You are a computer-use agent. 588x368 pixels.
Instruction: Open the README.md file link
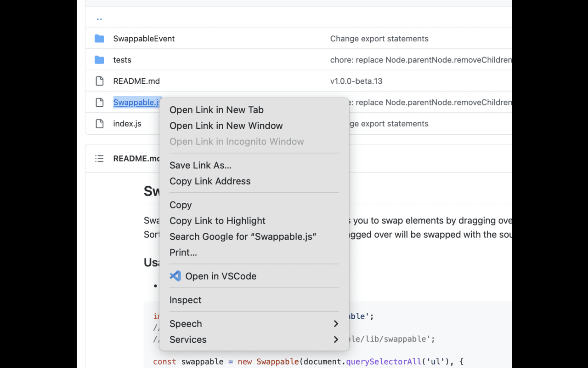tap(136, 81)
